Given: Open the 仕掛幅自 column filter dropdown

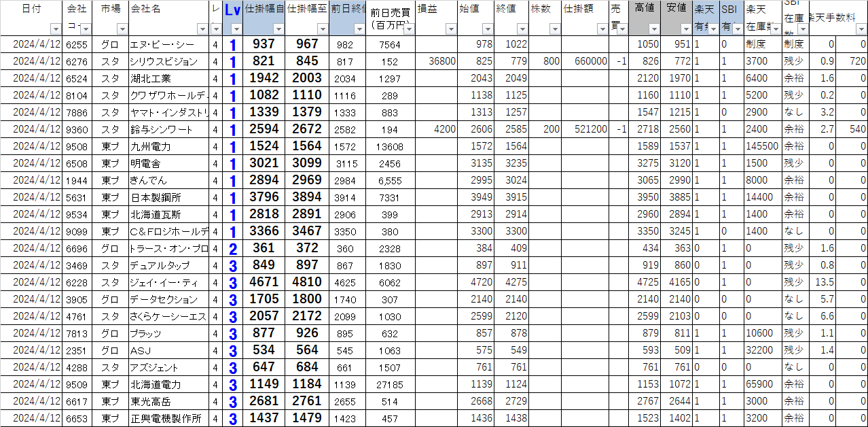Looking at the screenshot, I should click(x=278, y=29).
